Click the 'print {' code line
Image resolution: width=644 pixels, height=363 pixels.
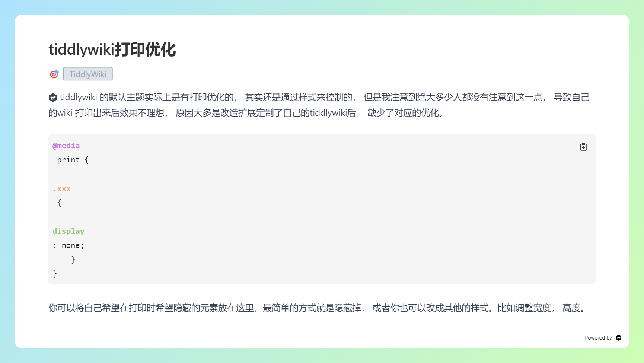click(73, 160)
